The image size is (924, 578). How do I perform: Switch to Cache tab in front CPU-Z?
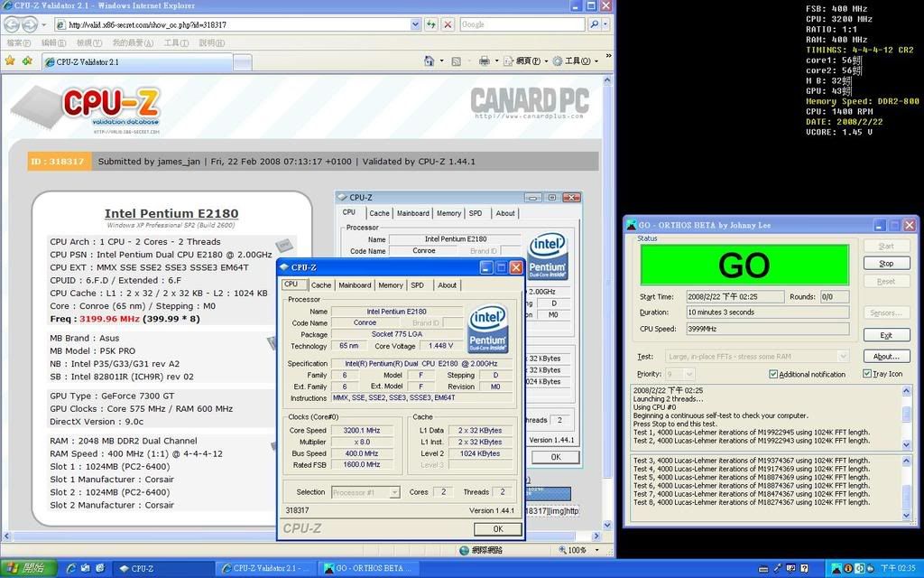321,284
